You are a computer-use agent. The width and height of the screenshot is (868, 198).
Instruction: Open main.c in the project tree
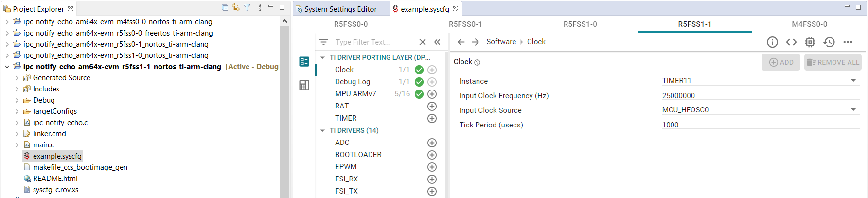[x=43, y=145]
